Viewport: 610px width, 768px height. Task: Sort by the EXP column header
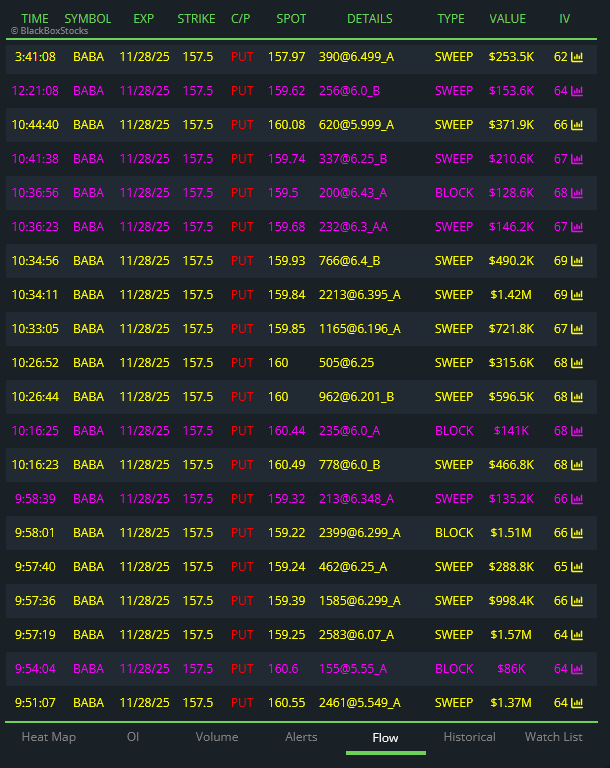tap(144, 19)
